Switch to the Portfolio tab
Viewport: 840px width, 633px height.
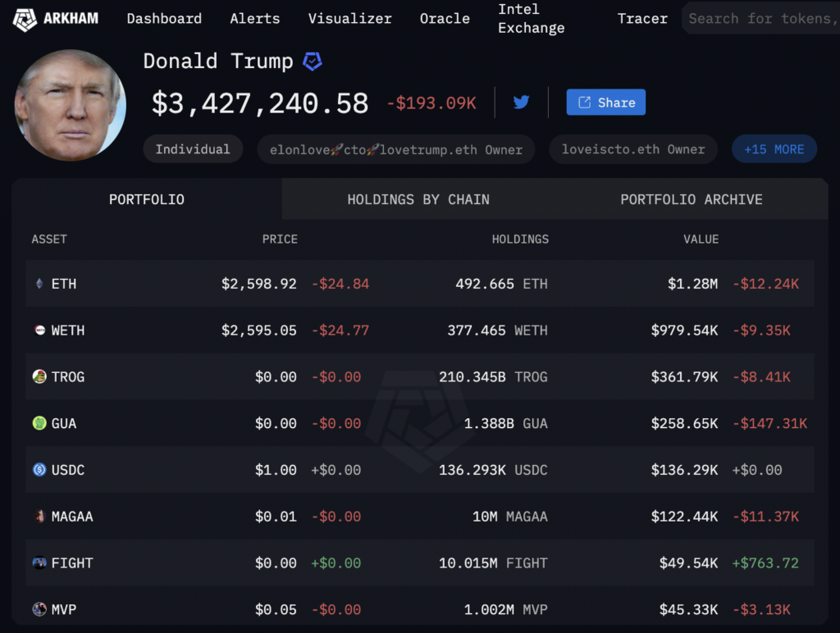[x=147, y=199]
